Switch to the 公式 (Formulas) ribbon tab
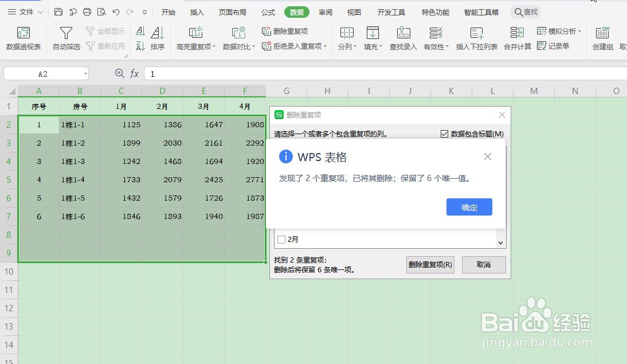 [x=267, y=11]
